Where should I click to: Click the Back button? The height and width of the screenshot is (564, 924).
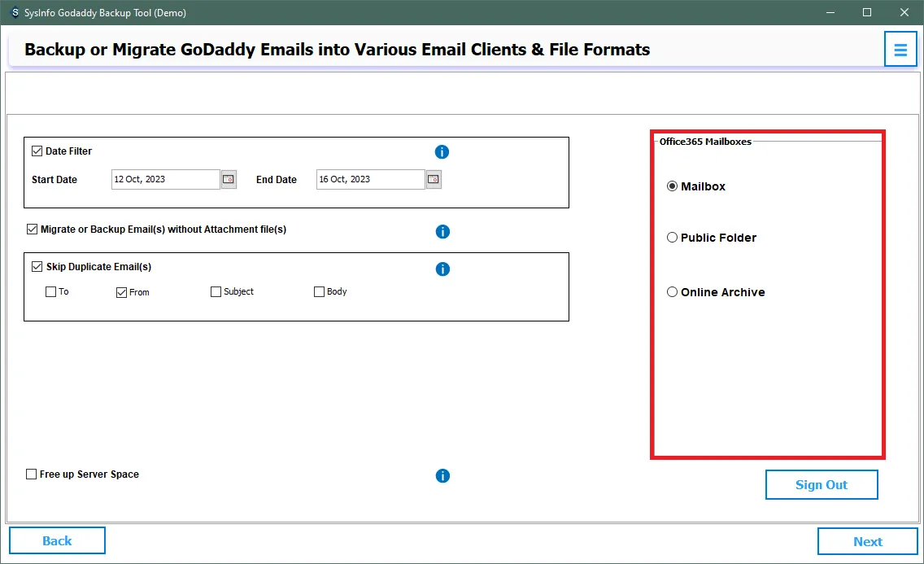57,540
